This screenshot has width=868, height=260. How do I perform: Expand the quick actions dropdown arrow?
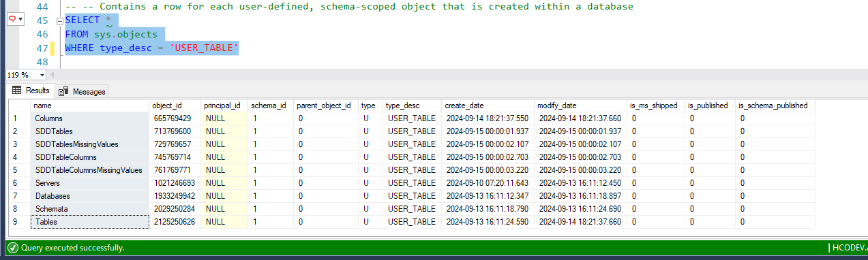click(20, 20)
